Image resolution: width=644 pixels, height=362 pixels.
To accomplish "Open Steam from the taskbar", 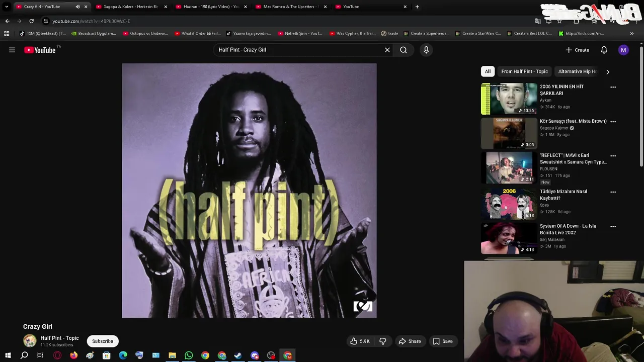I will click(238, 355).
